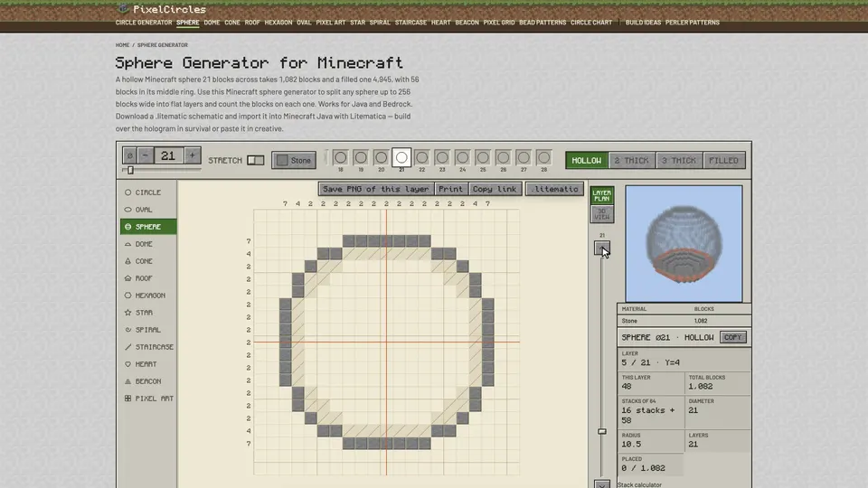Image resolution: width=868 pixels, height=488 pixels.
Task: Switch to Layer Plan view
Action: click(602, 195)
